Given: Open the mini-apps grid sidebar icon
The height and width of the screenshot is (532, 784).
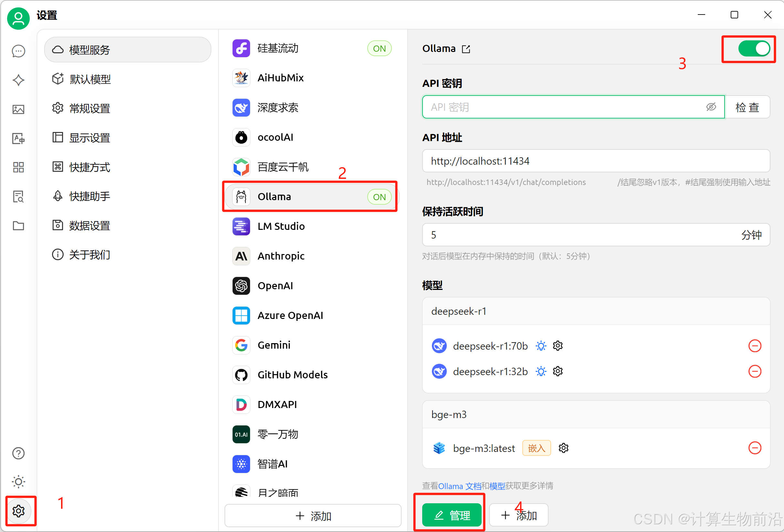Looking at the screenshot, I should (18, 167).
